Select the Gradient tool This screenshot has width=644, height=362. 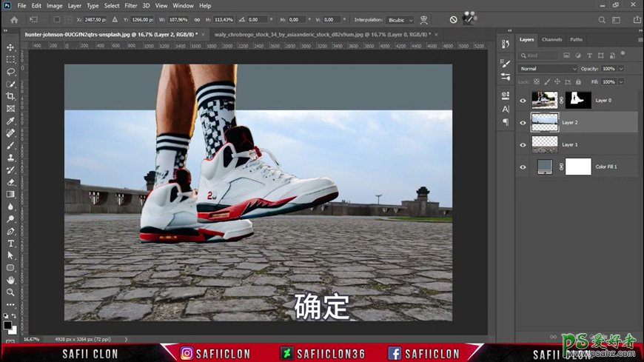(x=10, y=195)
